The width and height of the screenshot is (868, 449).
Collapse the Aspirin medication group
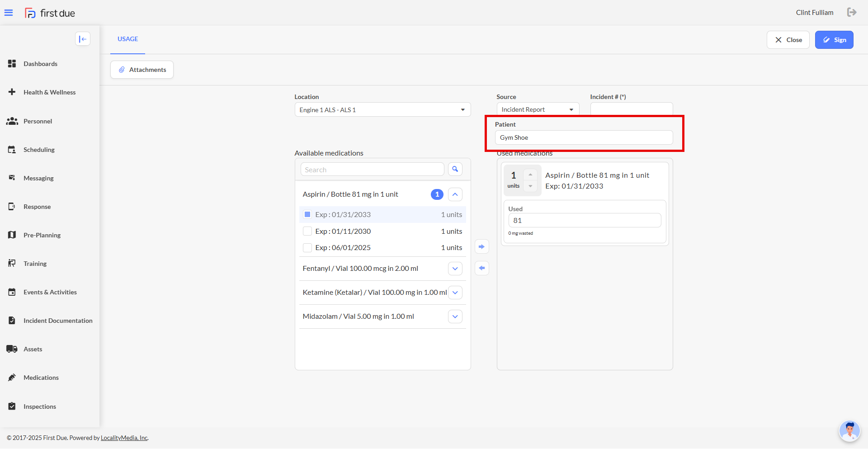coord(455,194)
